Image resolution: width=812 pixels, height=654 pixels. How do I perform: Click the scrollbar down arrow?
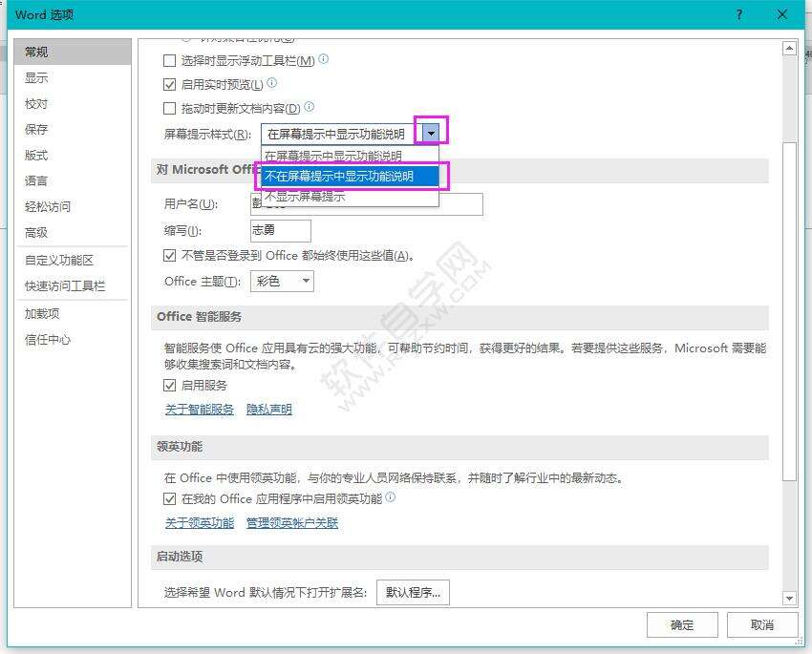tap(789, 598)
